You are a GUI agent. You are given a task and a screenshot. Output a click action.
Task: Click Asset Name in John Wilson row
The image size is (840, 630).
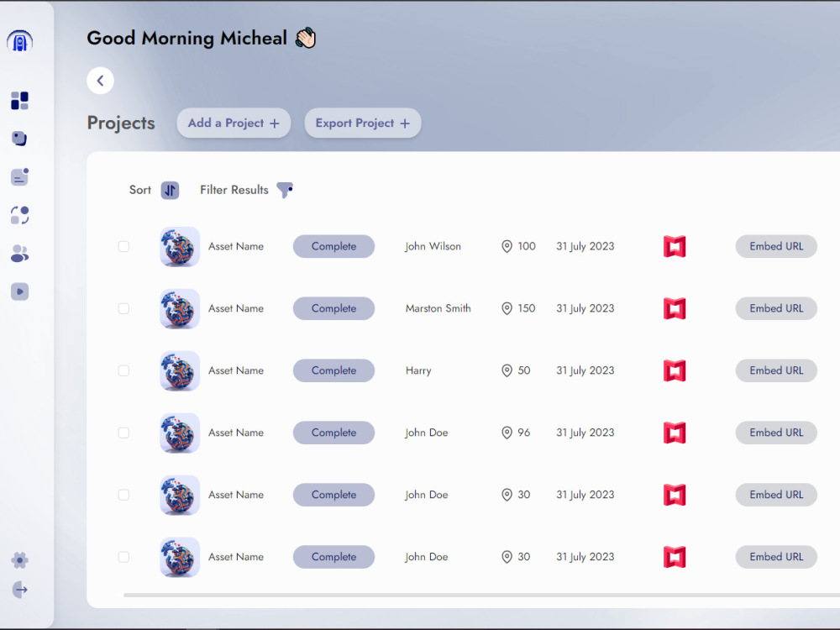click(x=236, y=246)
